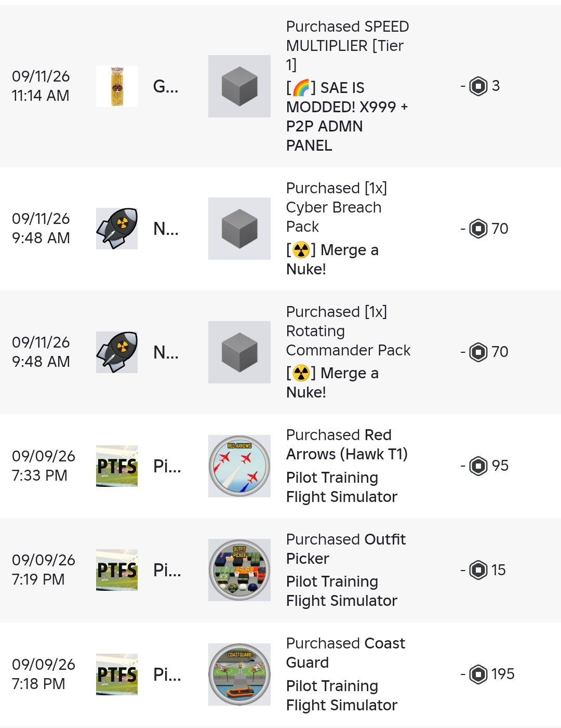Click gray cube placeholder for Cyber Breach Pack
The width and height of the screenshot is (561, 728).
point(239,229)
